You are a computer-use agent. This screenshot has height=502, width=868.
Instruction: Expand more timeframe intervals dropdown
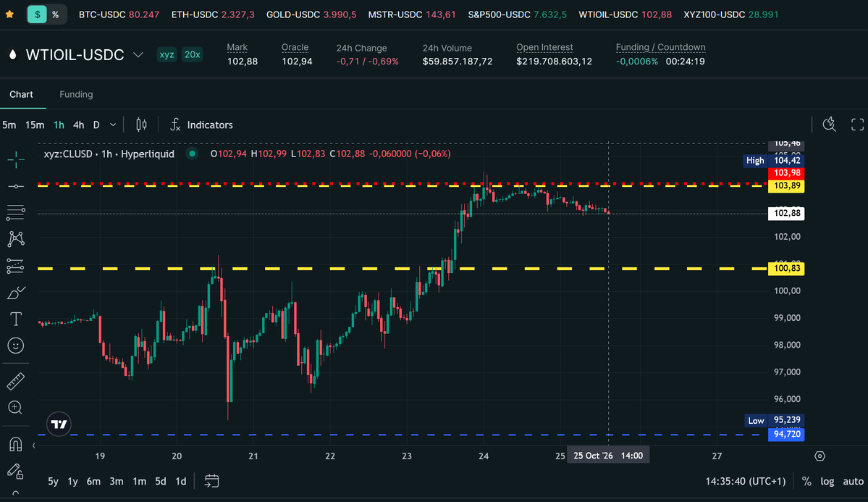(x=113, y=125)
